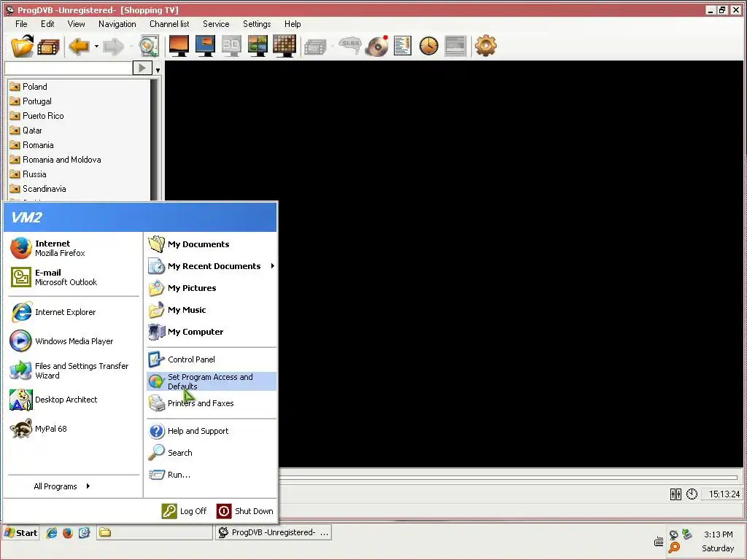Launch MyPal 68 browser
The image size is (747, 560).
[x=74, y=429]
